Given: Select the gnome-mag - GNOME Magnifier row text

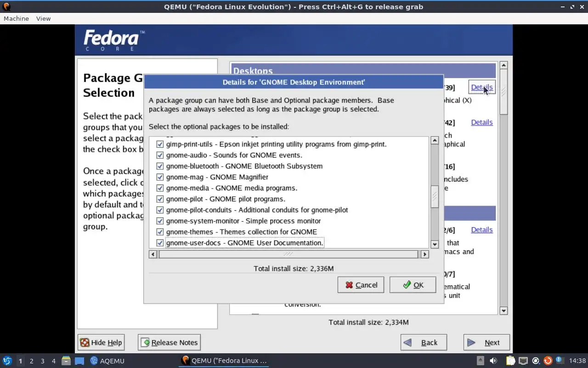Looking at the screenshot, I should pyautogui.click(x=217, y=177).
